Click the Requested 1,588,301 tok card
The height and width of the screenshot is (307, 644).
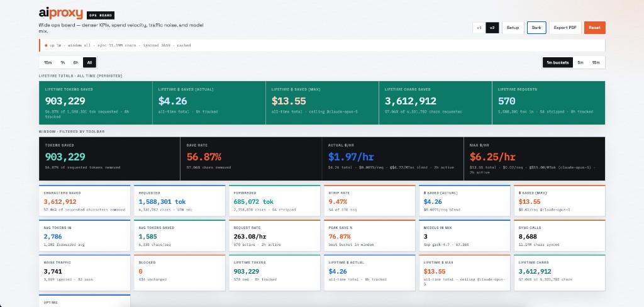(x=179, y=201)
